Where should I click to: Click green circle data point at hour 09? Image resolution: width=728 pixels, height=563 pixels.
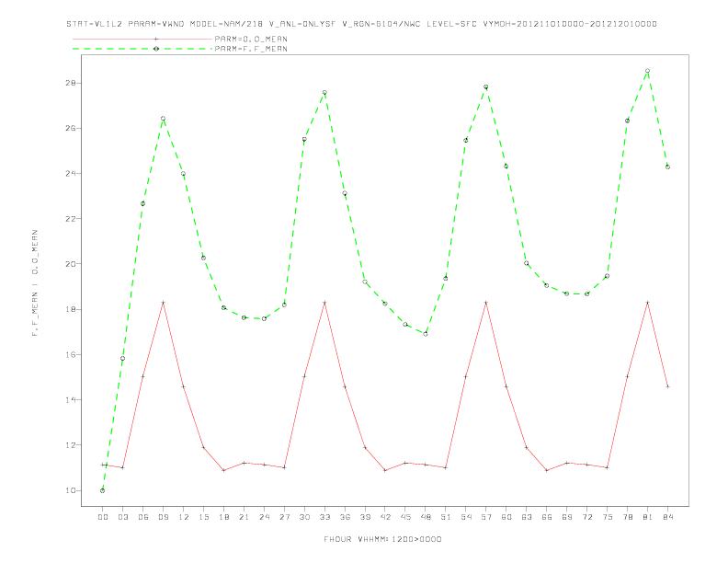[x=163, y=119]
